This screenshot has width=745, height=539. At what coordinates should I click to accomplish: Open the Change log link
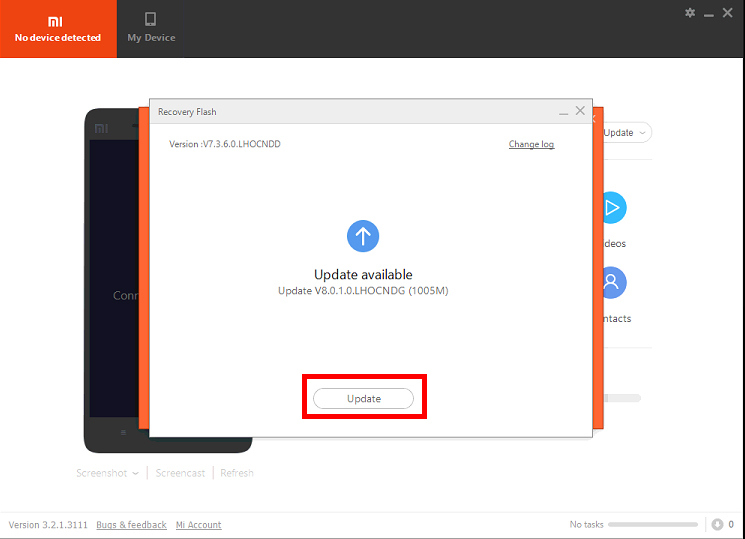point(531,144)
